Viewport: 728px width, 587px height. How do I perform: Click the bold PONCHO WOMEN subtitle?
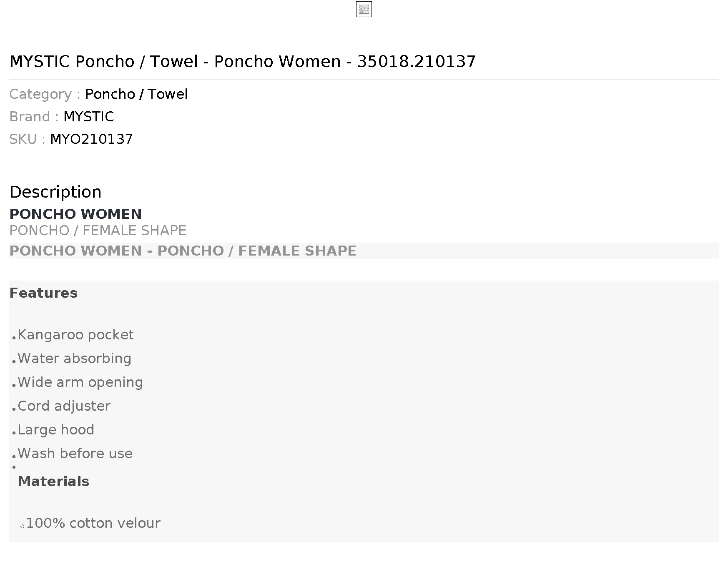click(75, 214)
